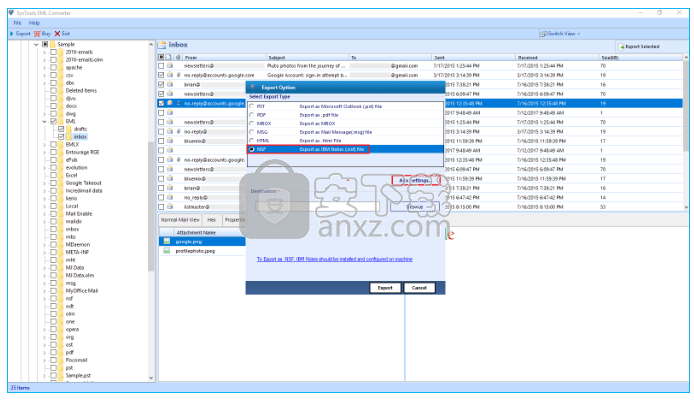Click the Export button in dialog
The height and width of the screenshot is (402, 694).
385,288
